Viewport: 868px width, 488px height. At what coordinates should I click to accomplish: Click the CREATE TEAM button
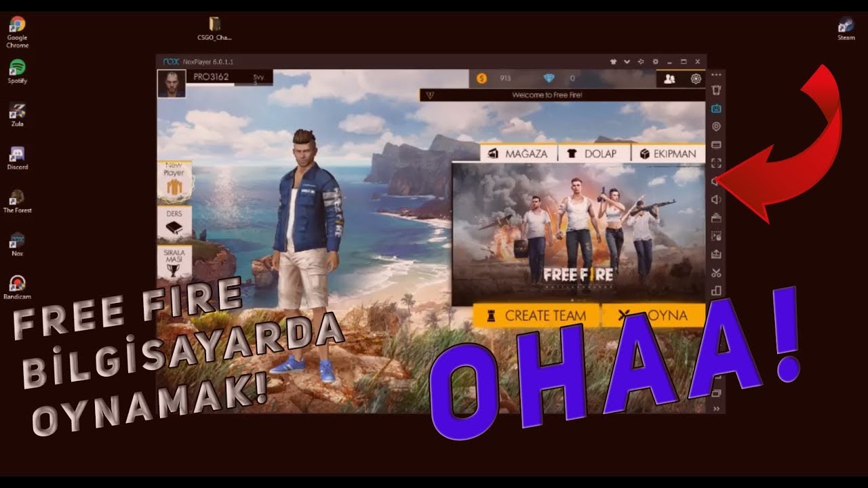pyautogui.click(x=536, y=316)
